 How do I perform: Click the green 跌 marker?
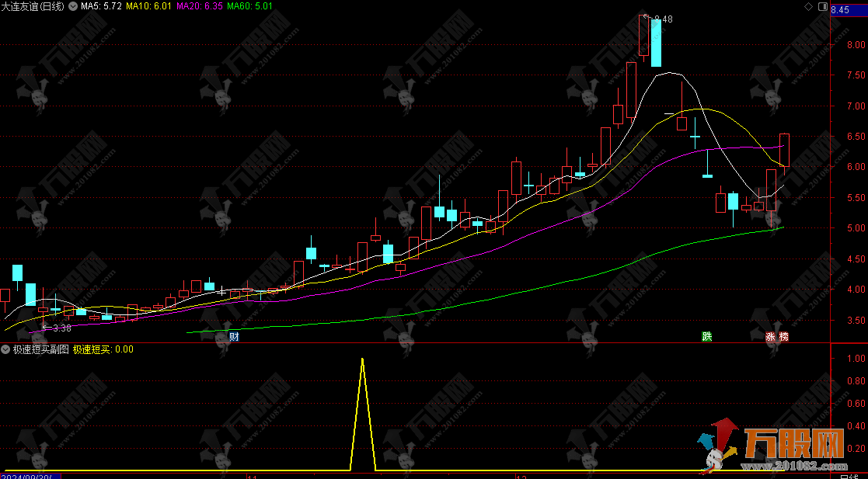click(x=706, y=337)
